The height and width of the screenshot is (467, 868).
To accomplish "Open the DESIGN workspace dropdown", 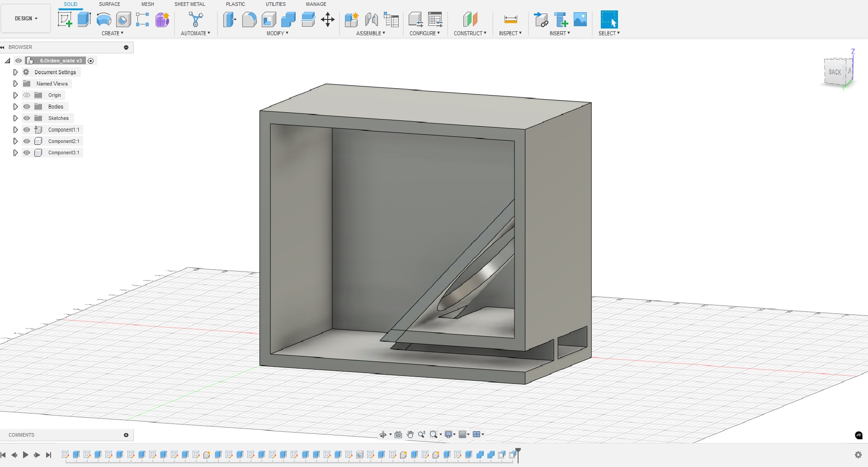I will 26,19.
